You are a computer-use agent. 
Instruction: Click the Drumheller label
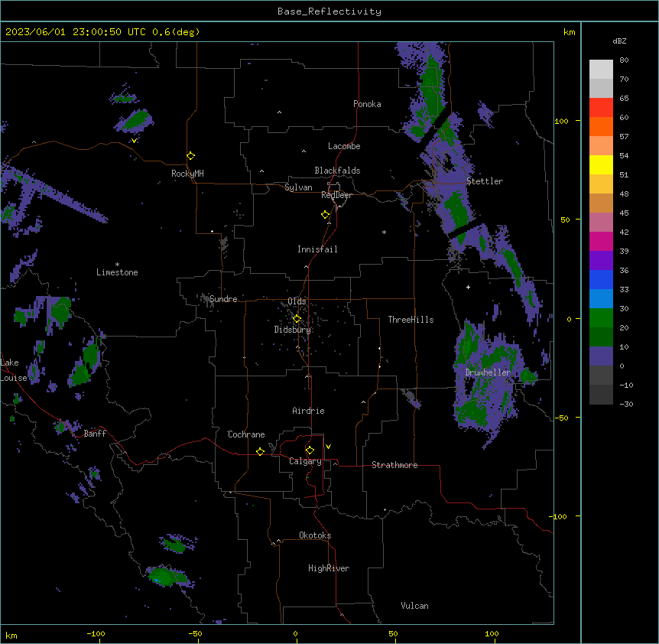[488, 372]
